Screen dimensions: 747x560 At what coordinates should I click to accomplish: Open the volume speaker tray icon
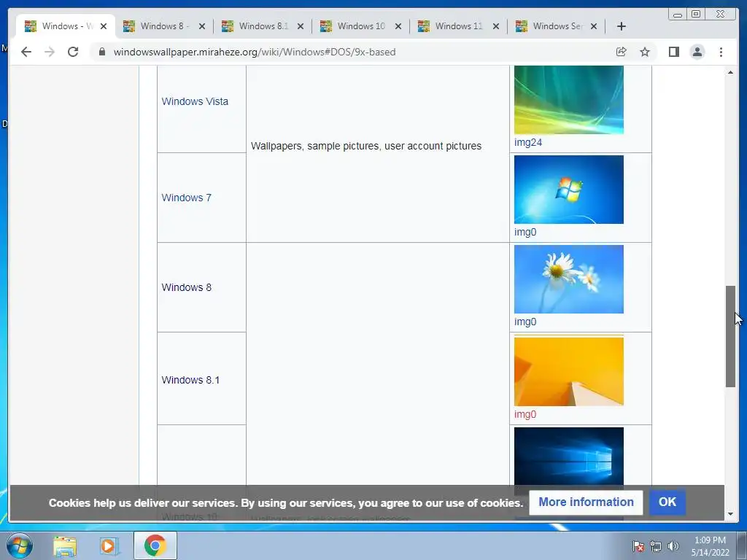pos(673,546)
